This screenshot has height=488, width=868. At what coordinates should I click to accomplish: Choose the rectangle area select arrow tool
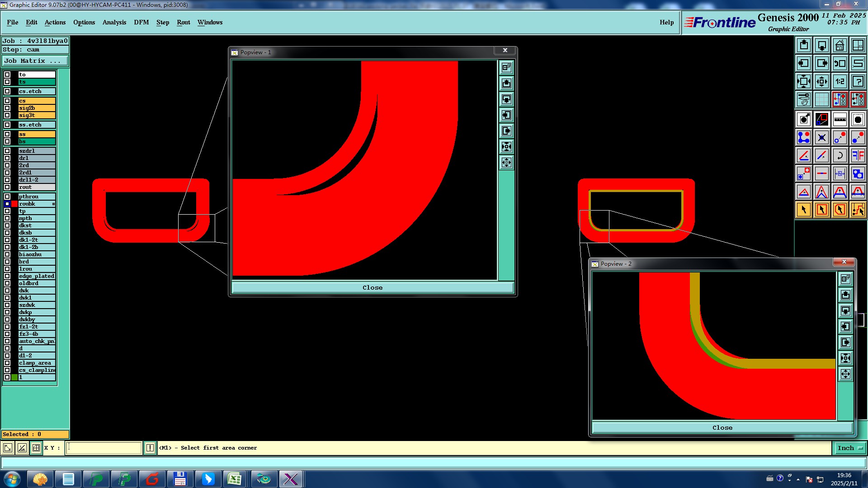(x=821, y=210)
